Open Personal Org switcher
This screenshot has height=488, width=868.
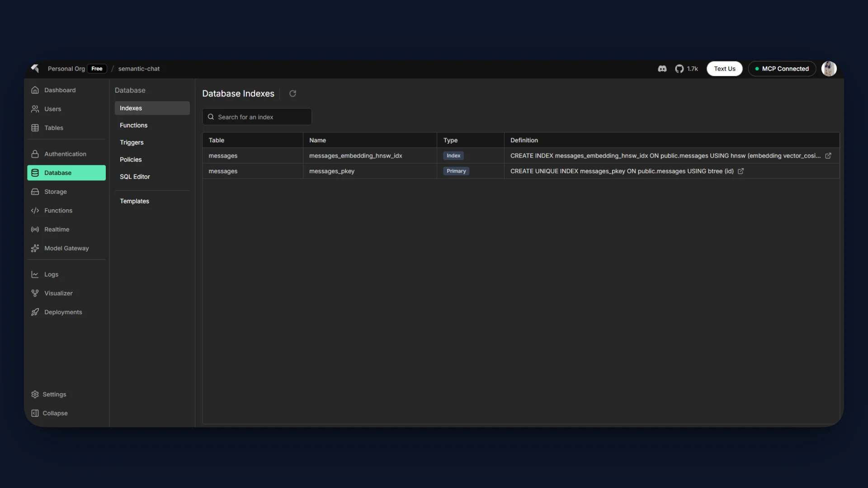tap(66, 69)
